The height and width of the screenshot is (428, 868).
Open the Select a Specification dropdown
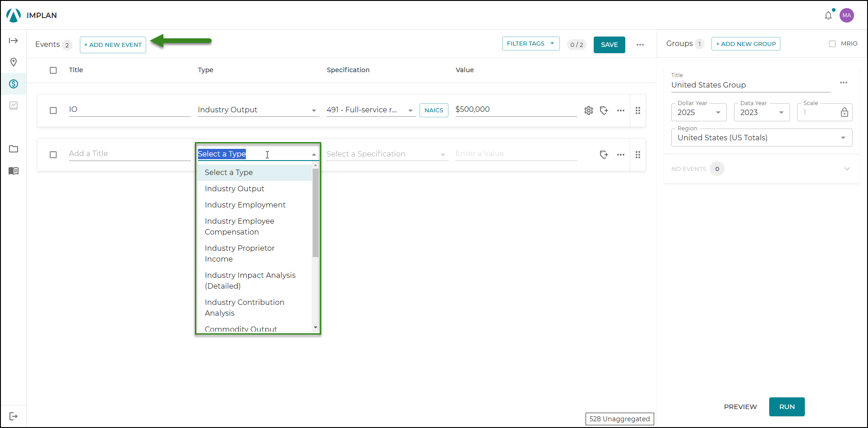(x=387, y=154)
